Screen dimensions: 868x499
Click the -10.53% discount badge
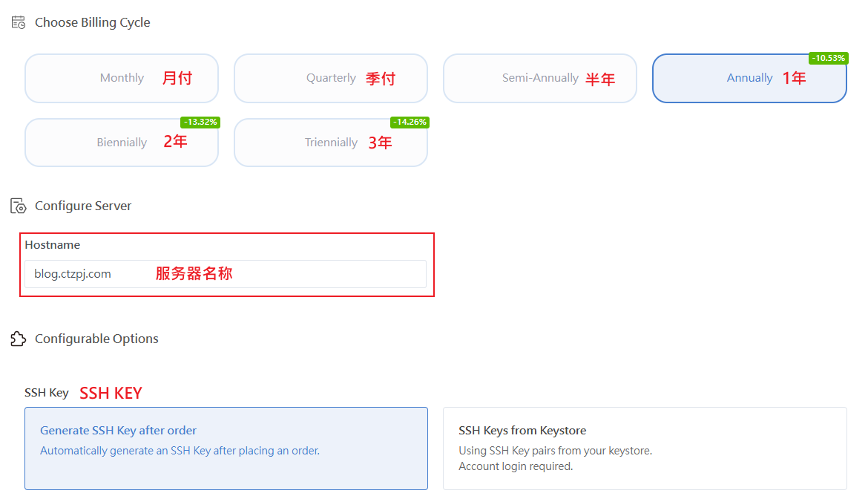pos(828,58)
